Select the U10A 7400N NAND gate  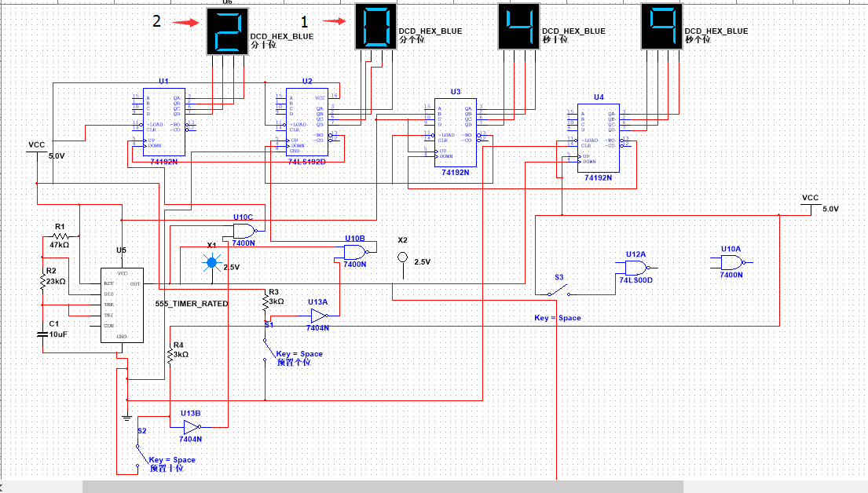pos(732,263)
